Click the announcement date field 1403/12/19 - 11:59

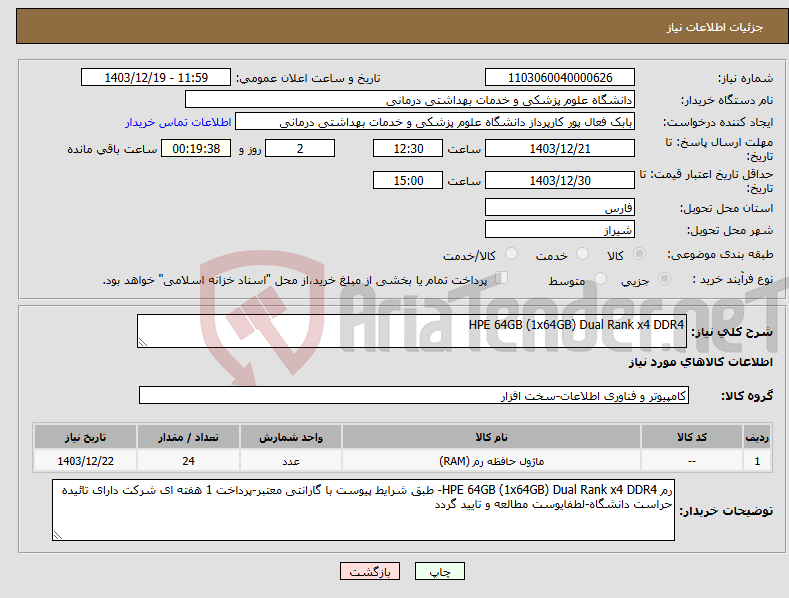pos(156,78)
